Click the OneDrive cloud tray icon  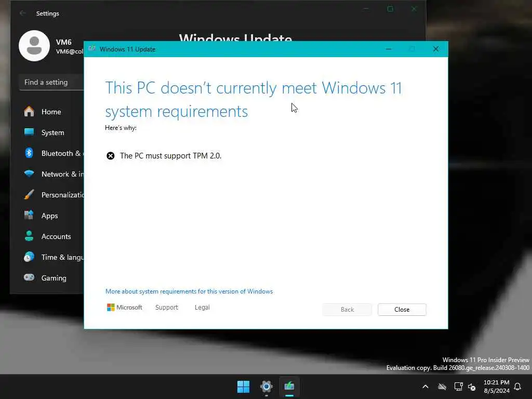point(442,387)
